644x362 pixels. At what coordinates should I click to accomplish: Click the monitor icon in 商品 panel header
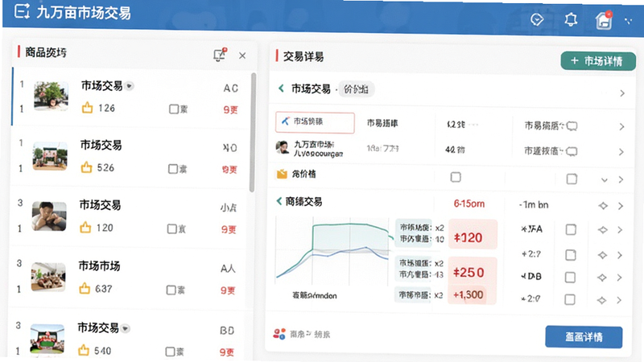click(220, 55)
